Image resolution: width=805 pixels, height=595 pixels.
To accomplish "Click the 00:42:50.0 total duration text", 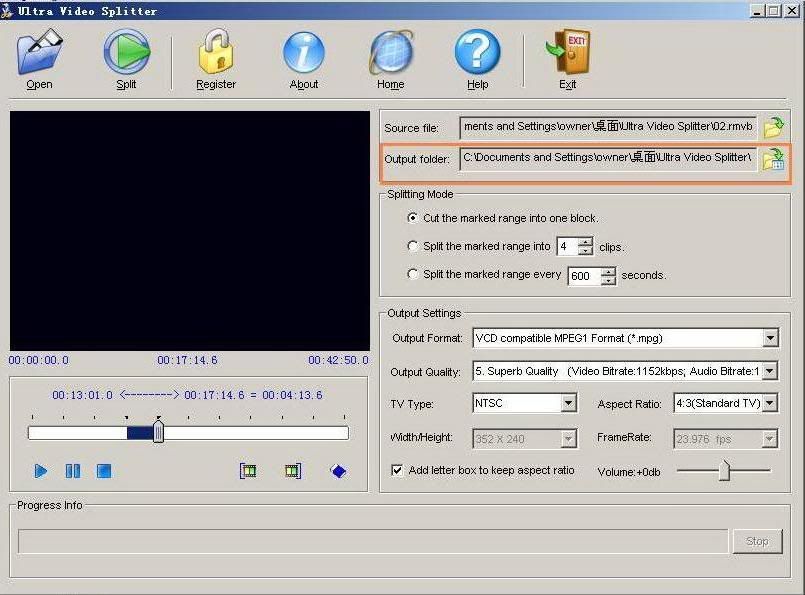I will pyautogui.click(x=338, y=360).
